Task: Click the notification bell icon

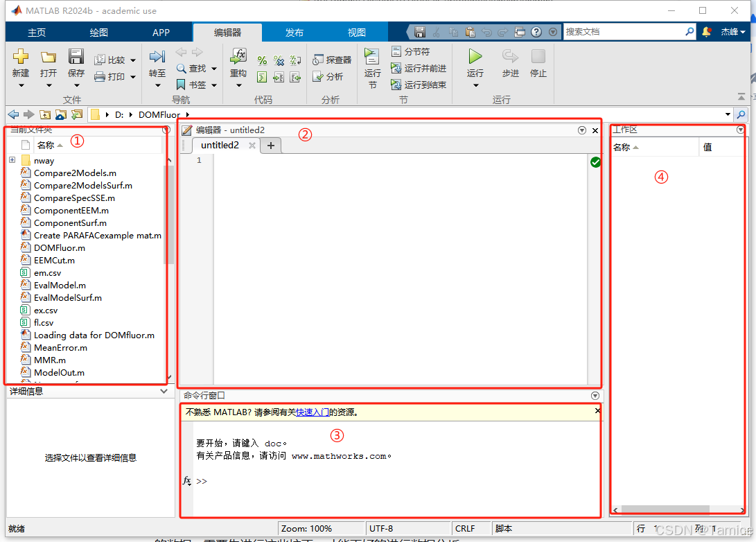Action: (x=706, y=32)
